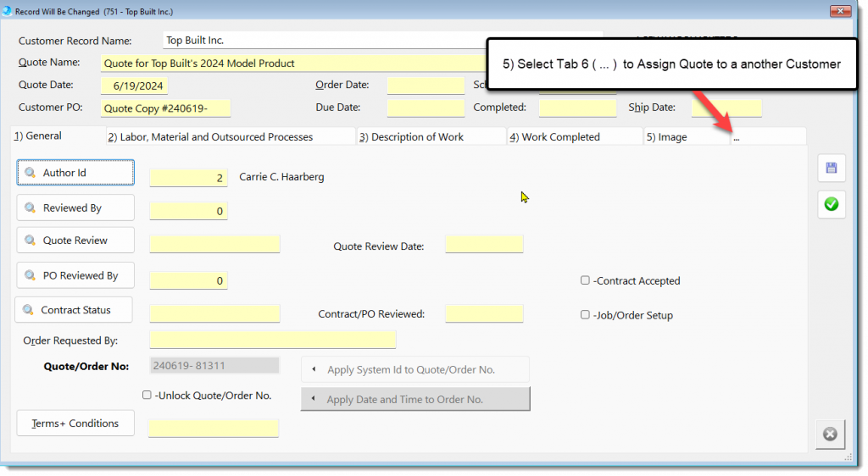This screenshot has height=476, width=868.
Task: Click the green checkmark accept icon
Action: 831,204
